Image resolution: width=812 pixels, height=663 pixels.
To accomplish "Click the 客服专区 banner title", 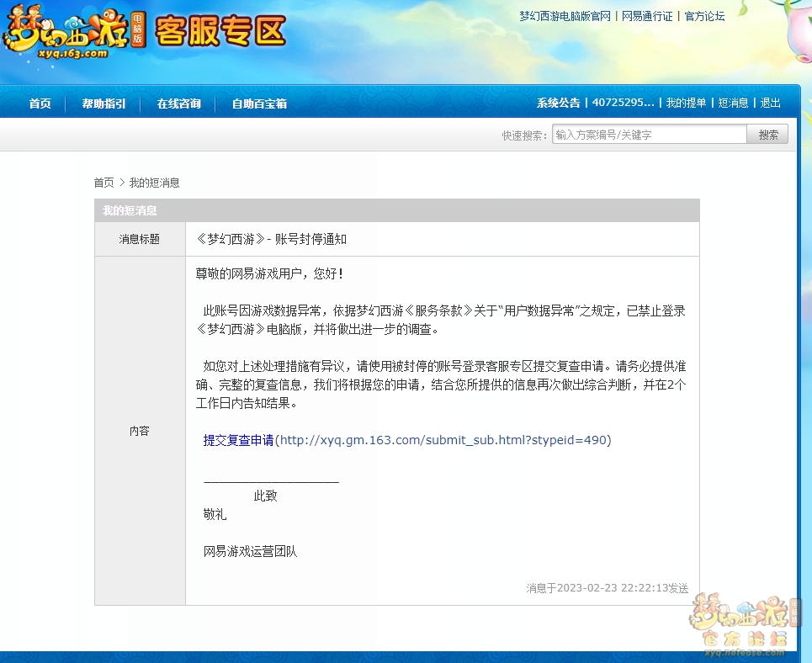I will pyautogui.click(x=220, y=31).
